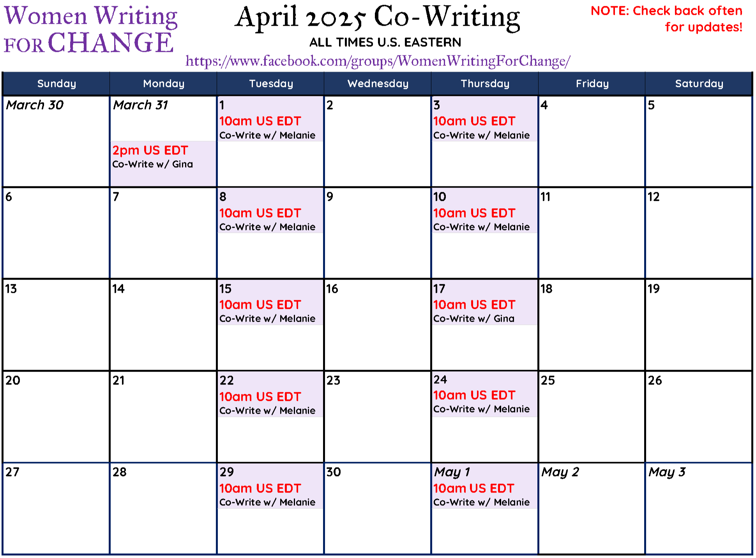This screenshot has height=558, width=756.
Task: Click the red Check back often note
Action: pyautogui.click(x=666, y=19)
